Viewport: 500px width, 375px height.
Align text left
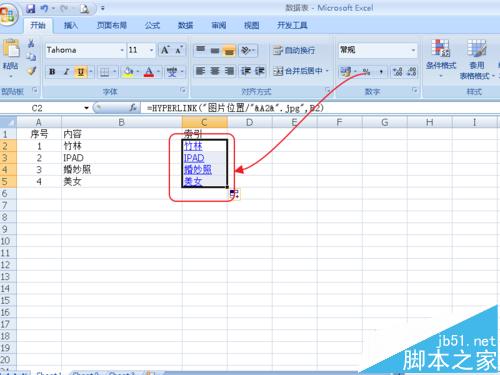tap(200, 71)
